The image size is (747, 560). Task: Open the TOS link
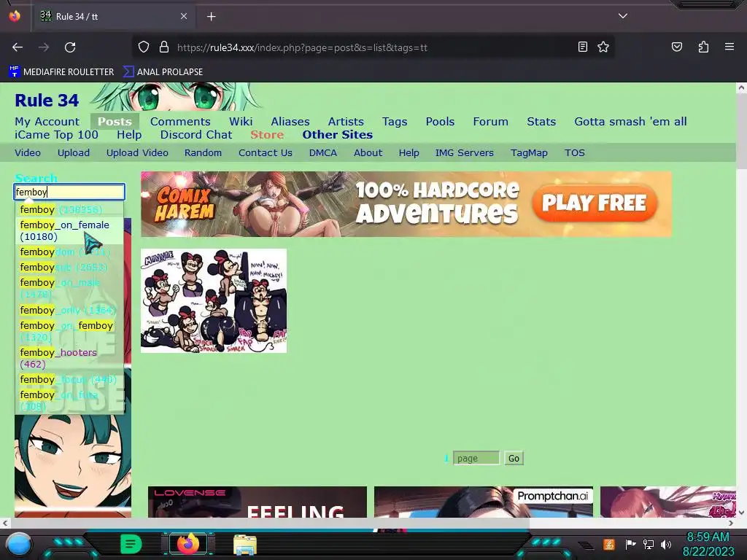click(575, 153)
